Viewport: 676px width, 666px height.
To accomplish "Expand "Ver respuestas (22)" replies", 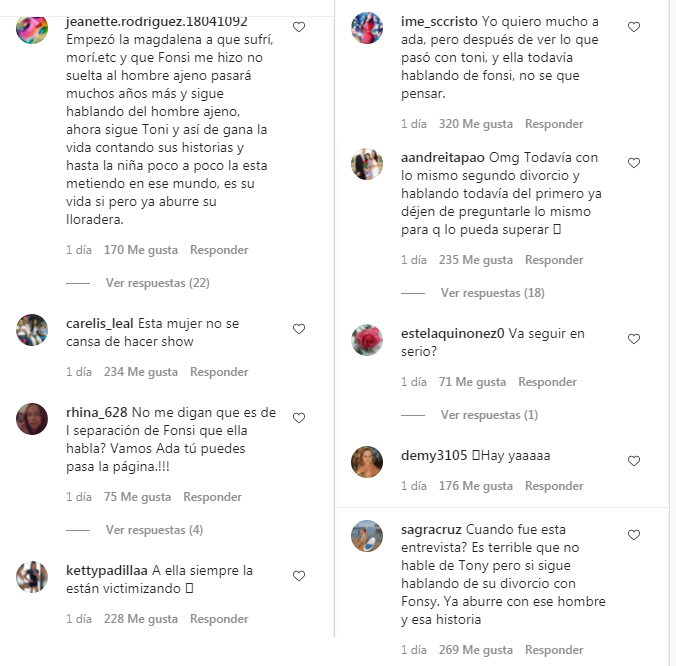I will point(157,283).
